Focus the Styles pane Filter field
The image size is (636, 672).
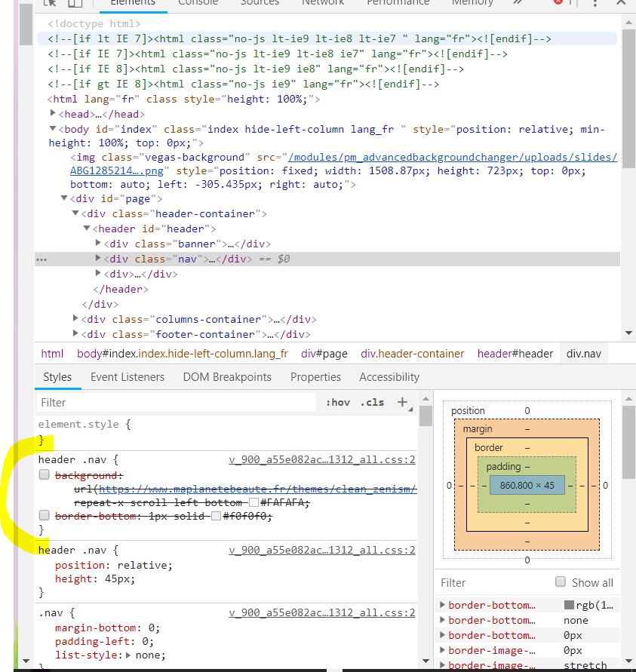[177, 403]
